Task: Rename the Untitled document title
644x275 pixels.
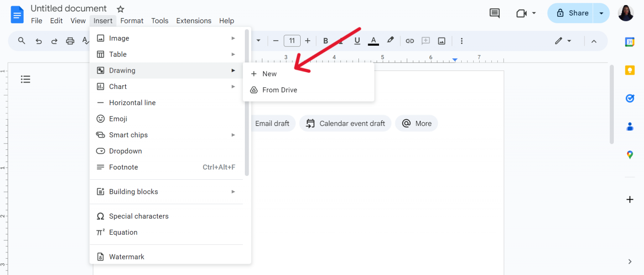Action: 68,8
